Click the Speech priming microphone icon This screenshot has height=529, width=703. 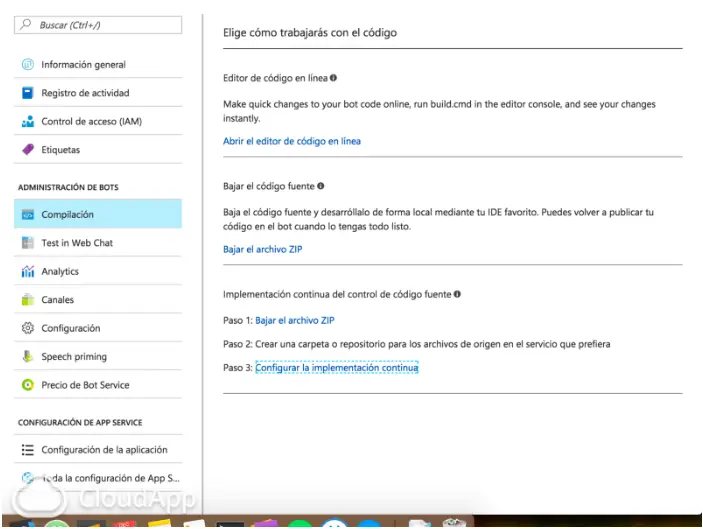(28, 356)
